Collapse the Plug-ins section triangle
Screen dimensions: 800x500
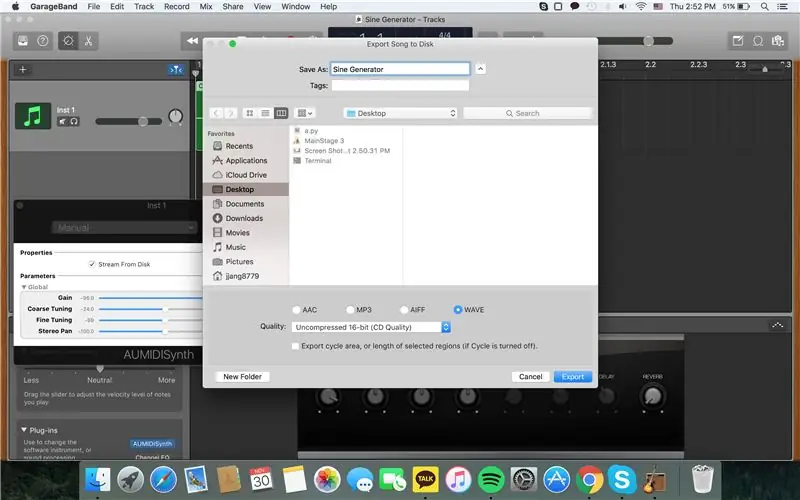click(x=23, y=430)
